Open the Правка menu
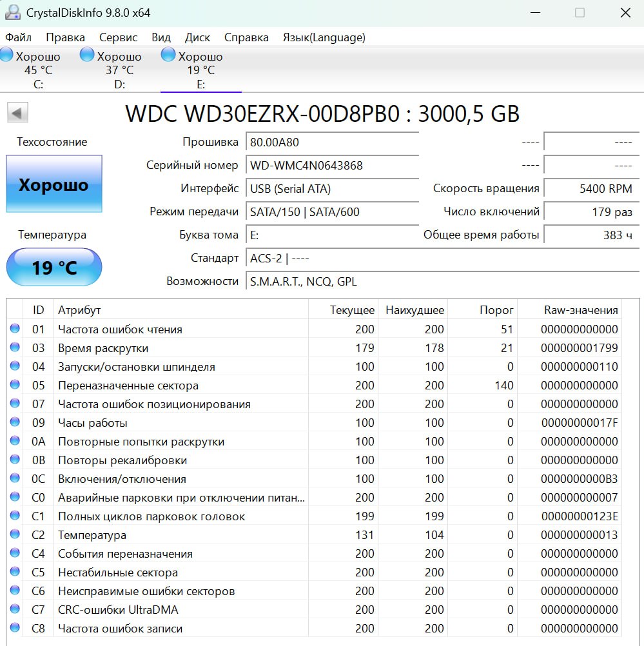The image size is (644, 646). (x=65, y=37)
